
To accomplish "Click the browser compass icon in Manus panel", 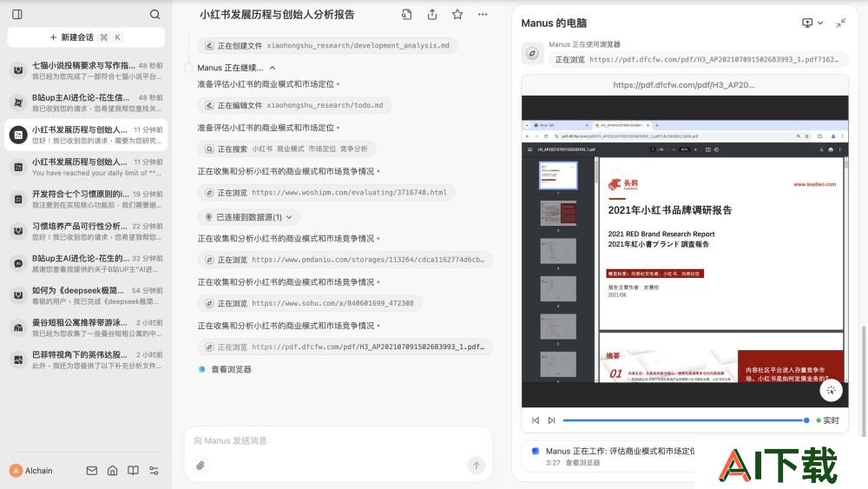I will click(532, 53).
